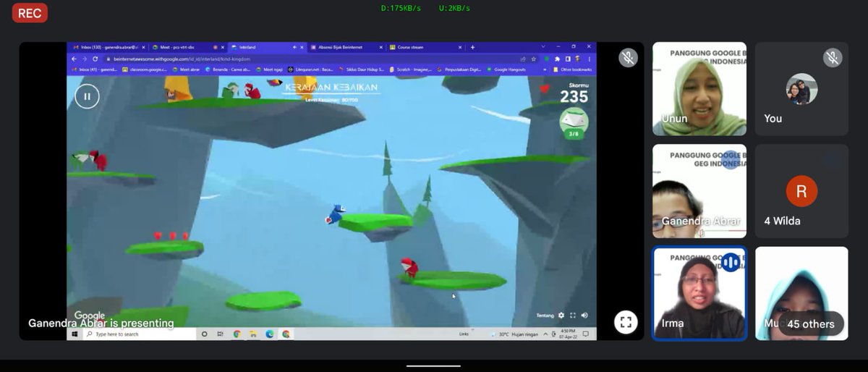Open the Beranda Canva bookmark
868x372 pixels.
(228, 69)
